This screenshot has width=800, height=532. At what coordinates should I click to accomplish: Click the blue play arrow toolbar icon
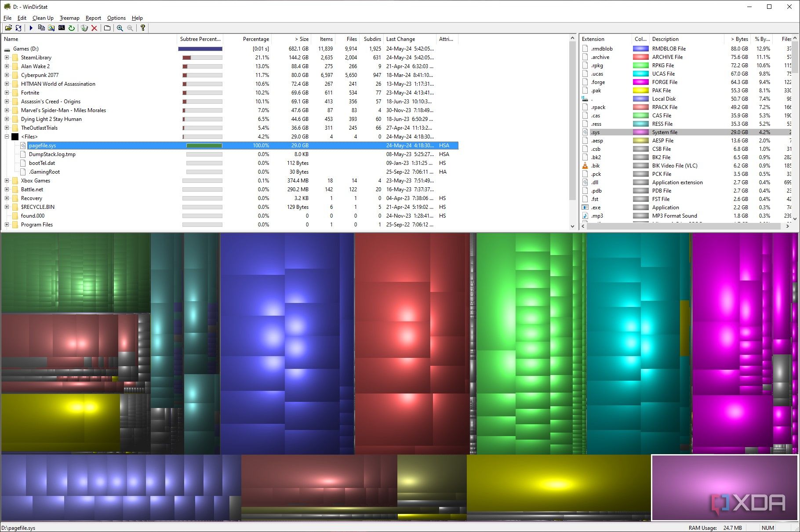[31, 28]
